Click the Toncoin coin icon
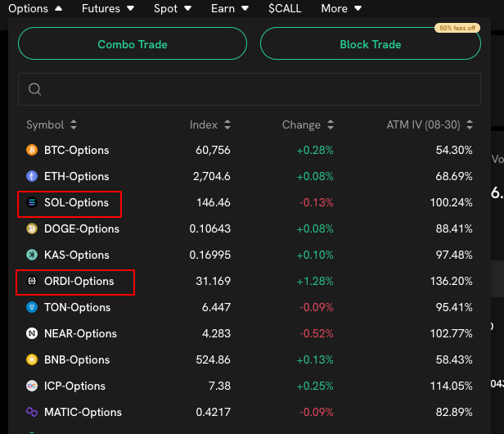 click(x=32, y=308)
